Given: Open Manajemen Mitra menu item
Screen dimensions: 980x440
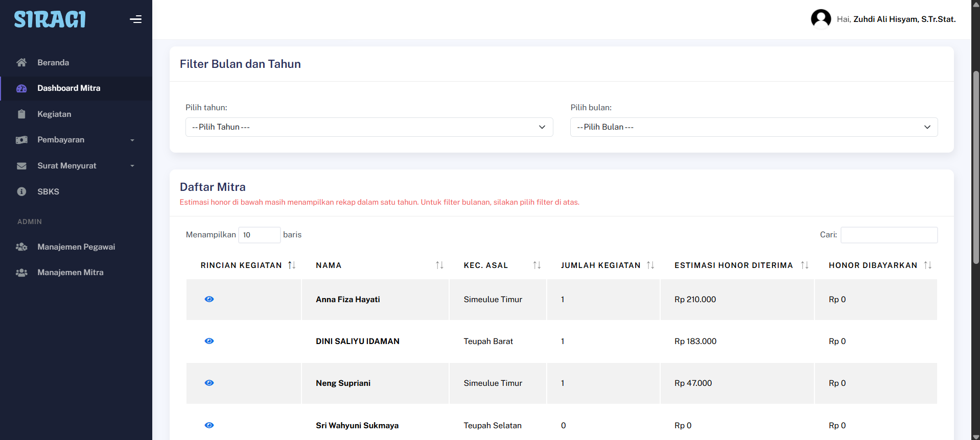Looking at the screenshot, I should [x=70, y=273].
